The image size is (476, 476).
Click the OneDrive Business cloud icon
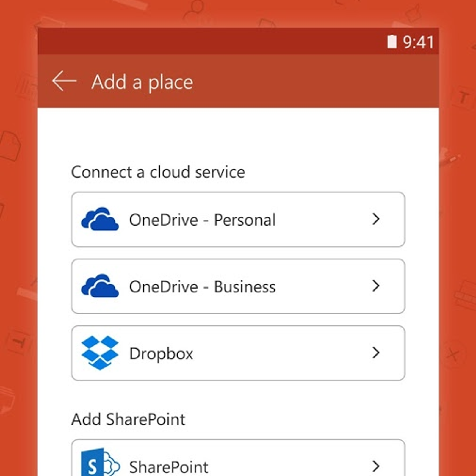point(100,286)
